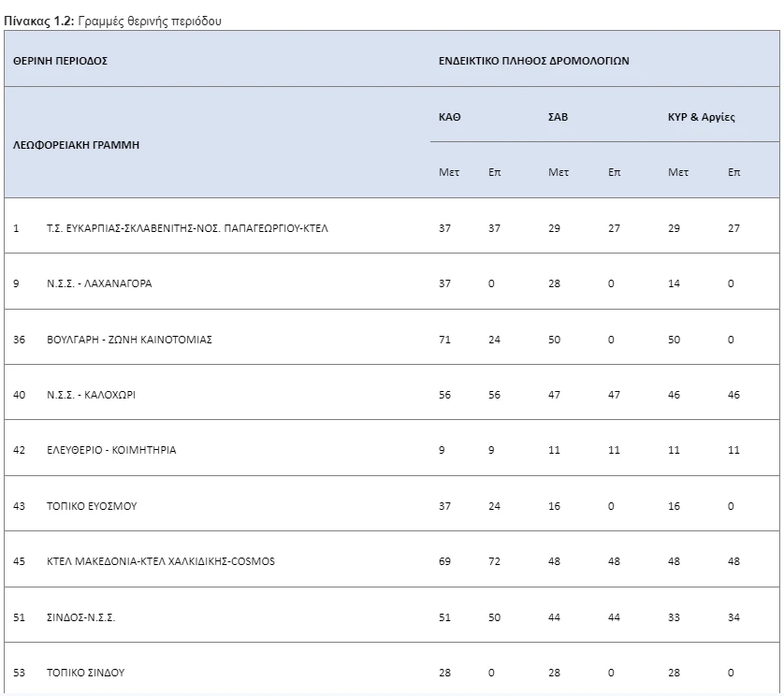The width and height of the screenshot is (784, 696).
Task: Click the ΤΟΠΙΚΟ ΣΙΝΔΟΥ route name
Action: point(85,673)
